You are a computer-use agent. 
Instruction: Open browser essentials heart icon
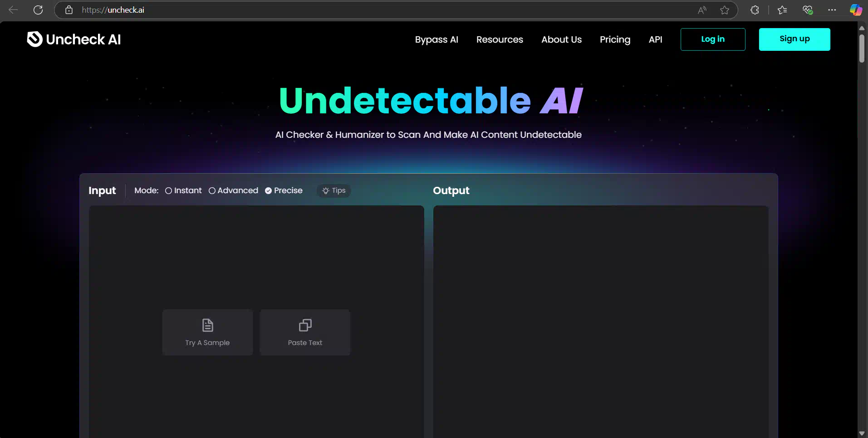coord(808,10)
